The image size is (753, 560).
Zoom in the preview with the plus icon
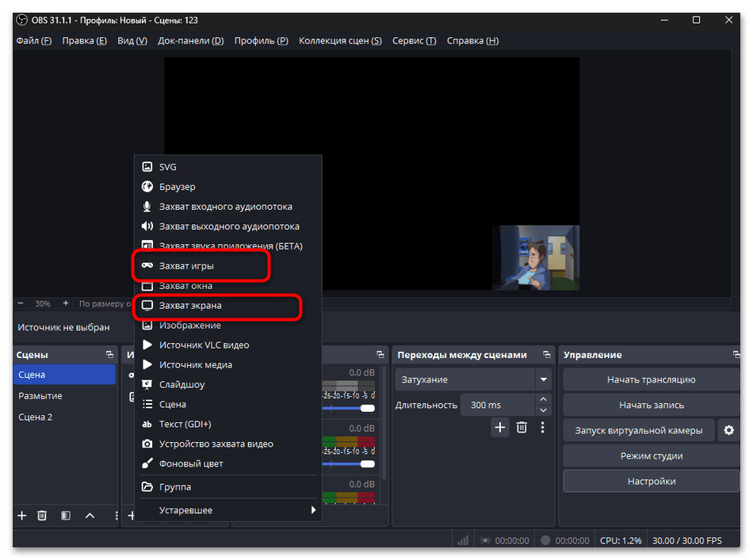(x=66, y=303)
